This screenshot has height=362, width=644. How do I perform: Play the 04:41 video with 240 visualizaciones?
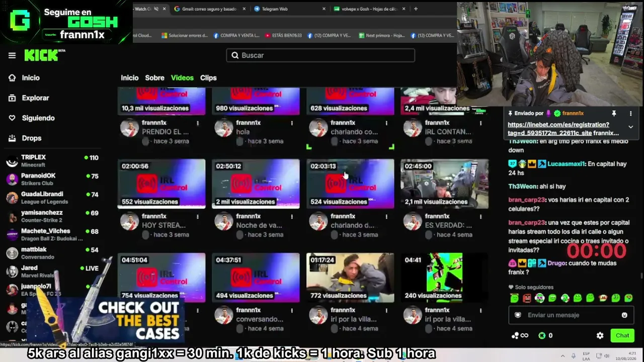pos(444,278)
